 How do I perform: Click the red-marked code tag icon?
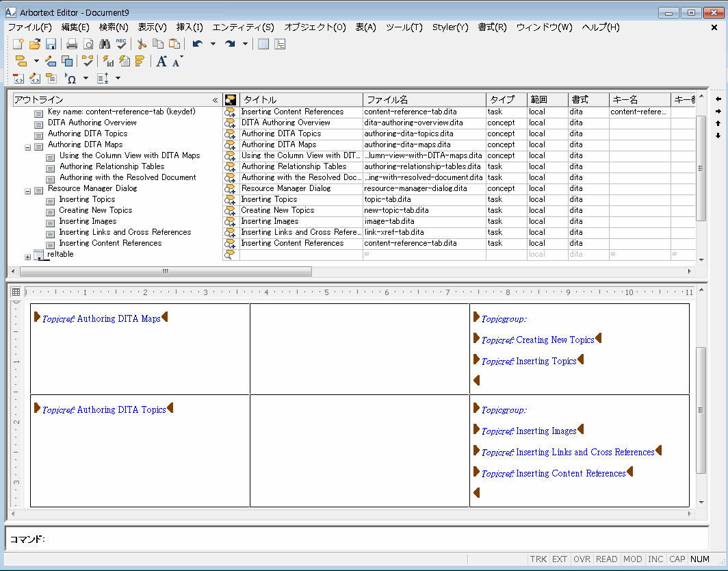tap(18, 78)
